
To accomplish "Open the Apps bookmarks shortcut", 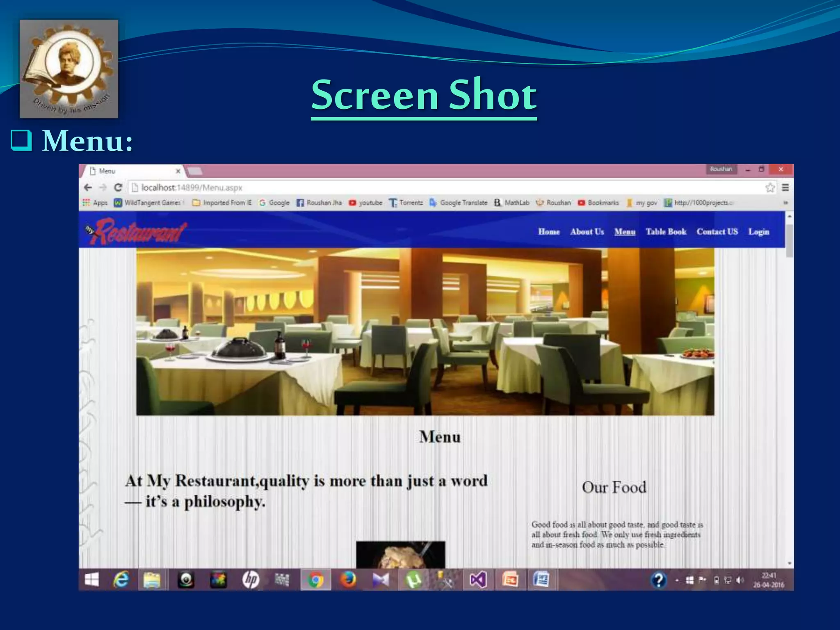I will point(95,203).
